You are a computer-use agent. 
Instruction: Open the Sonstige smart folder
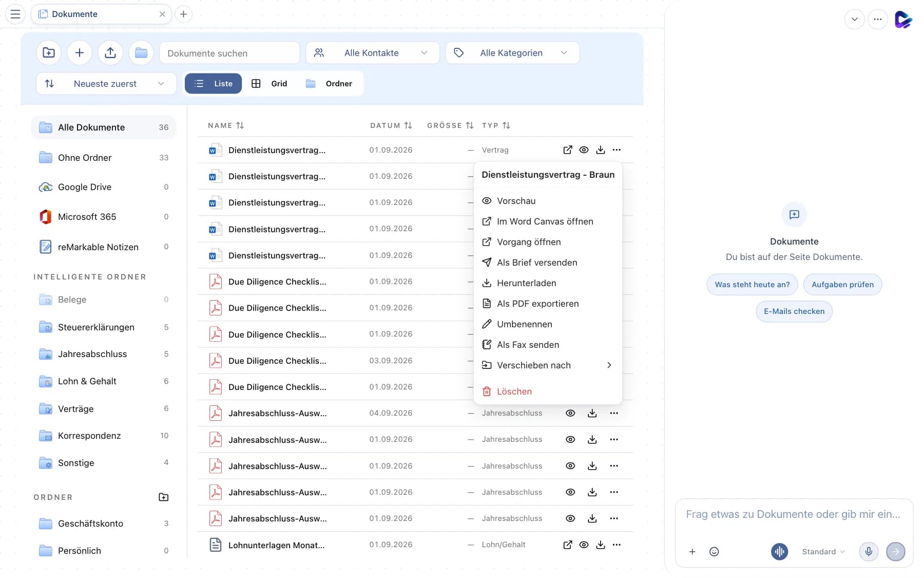click(x=104, y=462)
